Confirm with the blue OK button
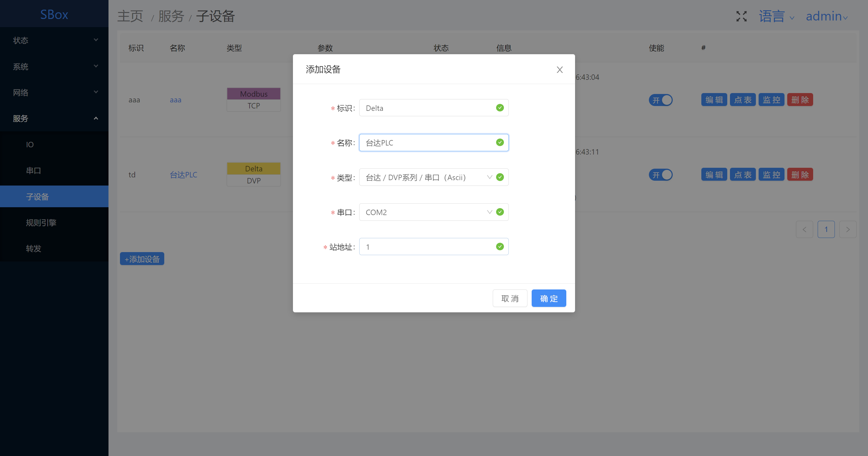This screenshot has height=456, width=868. click(549, 298)
